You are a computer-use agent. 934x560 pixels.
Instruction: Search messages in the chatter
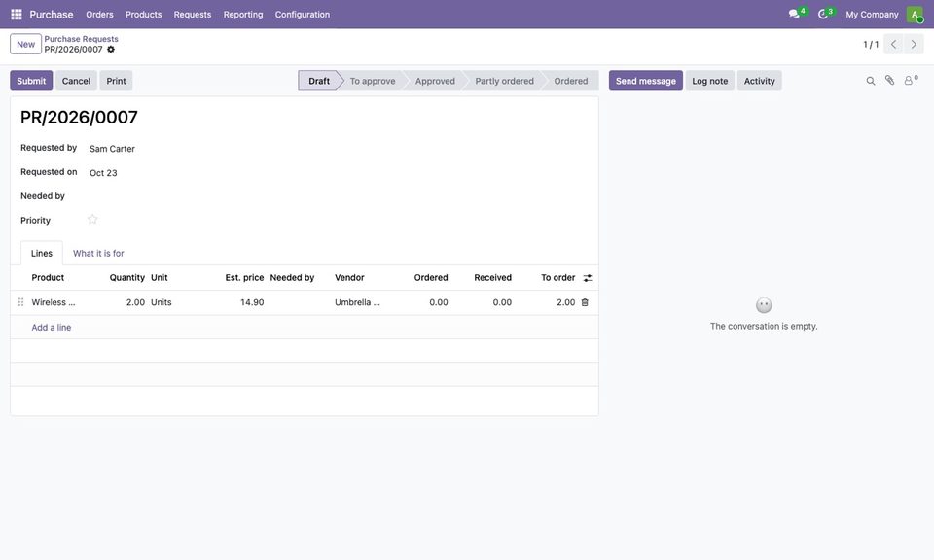(x=870, y=81)
